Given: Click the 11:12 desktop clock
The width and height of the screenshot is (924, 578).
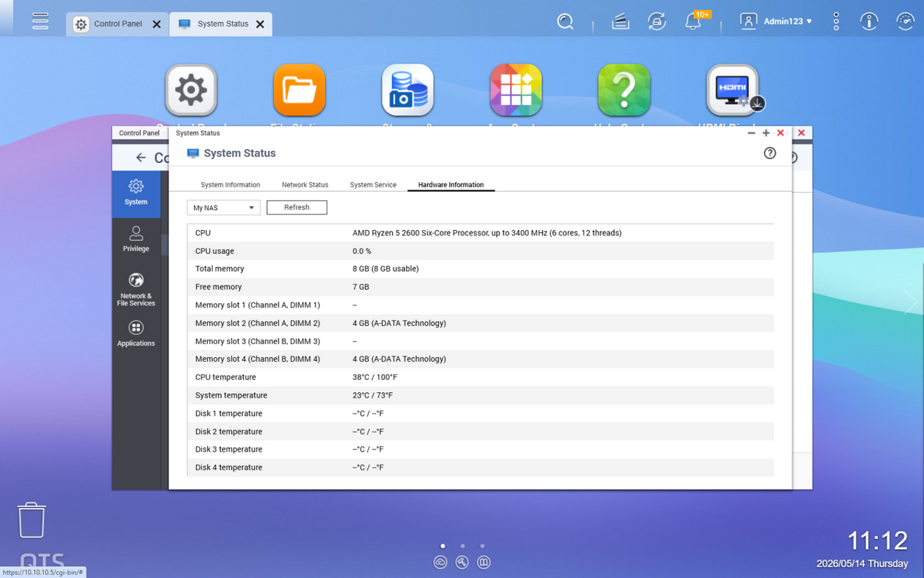Looking at the screenshot, I should [x=878, y=541].
